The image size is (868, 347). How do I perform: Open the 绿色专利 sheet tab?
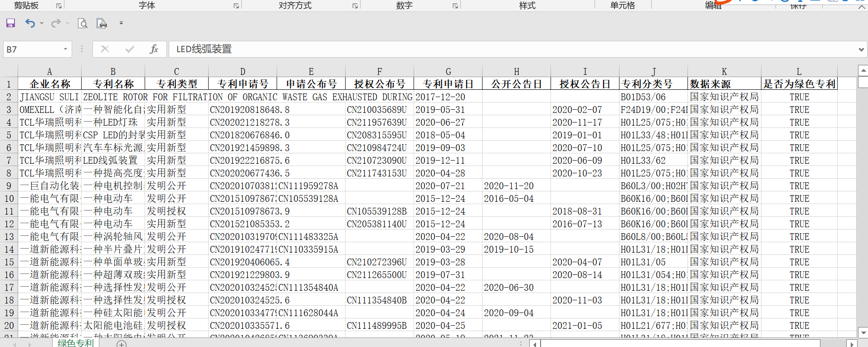[x=75, y=343]
